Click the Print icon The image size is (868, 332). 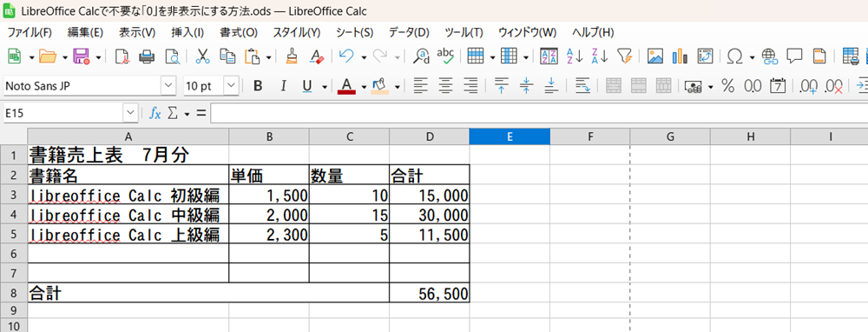(x=147, y=56)
